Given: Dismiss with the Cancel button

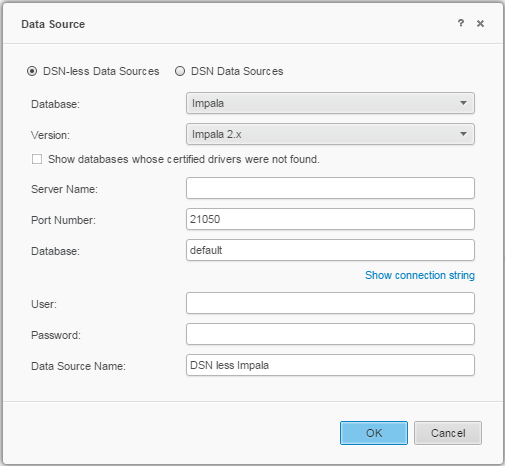Looking at the screenshot, I should [x=448, y=433].
